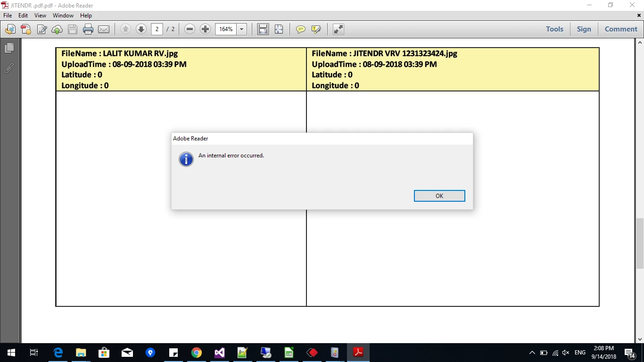This screenshot has width=644, height=362.
Task: Open Sticky Notes from taskbar
Action: click(x=173, y=353)
